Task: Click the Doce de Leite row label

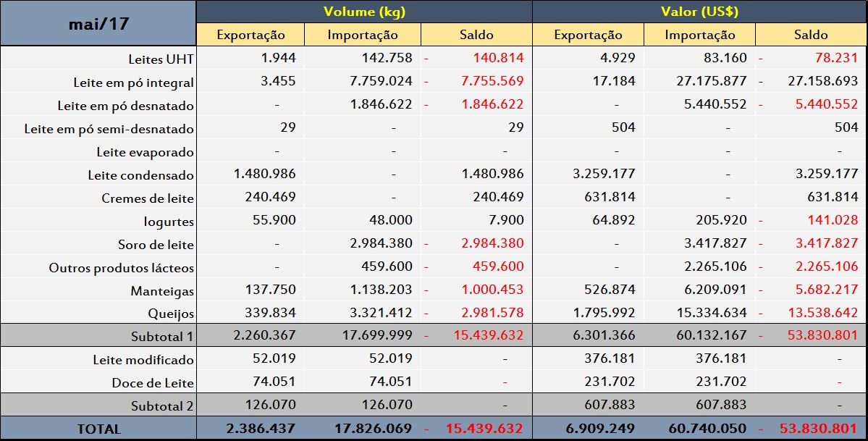Action: [x=152, y=383]
